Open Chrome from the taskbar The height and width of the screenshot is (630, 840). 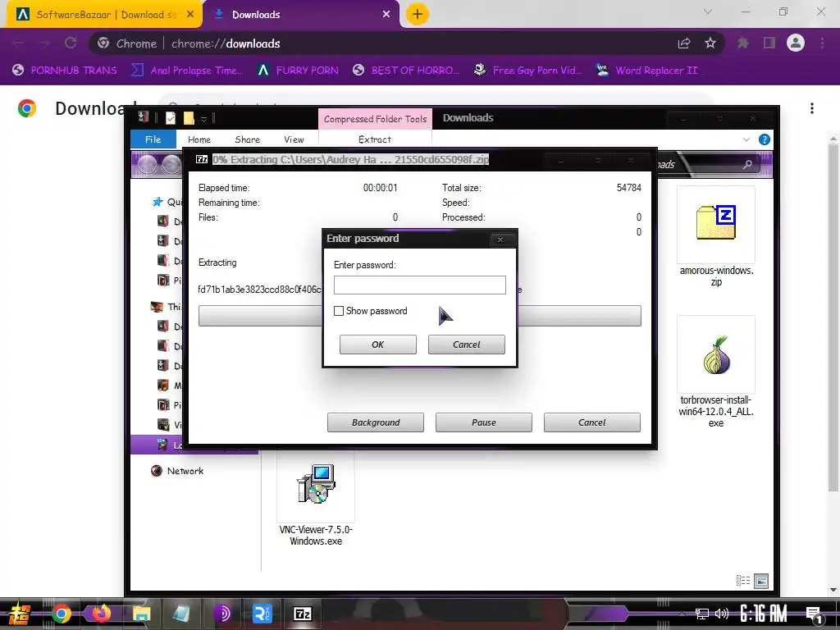pyautogui.click(x=61, y=614)
